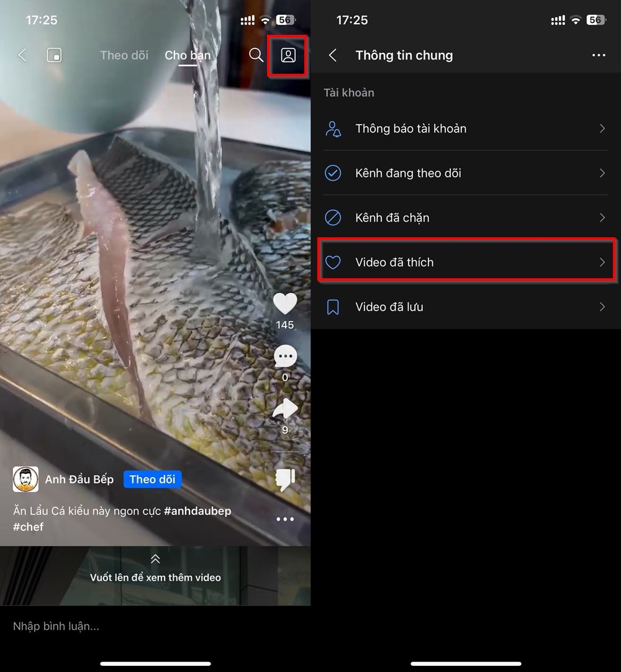Open the bookmark icon next to Video đã lưu
621x672 pixels.
click(x=333, y=306)
